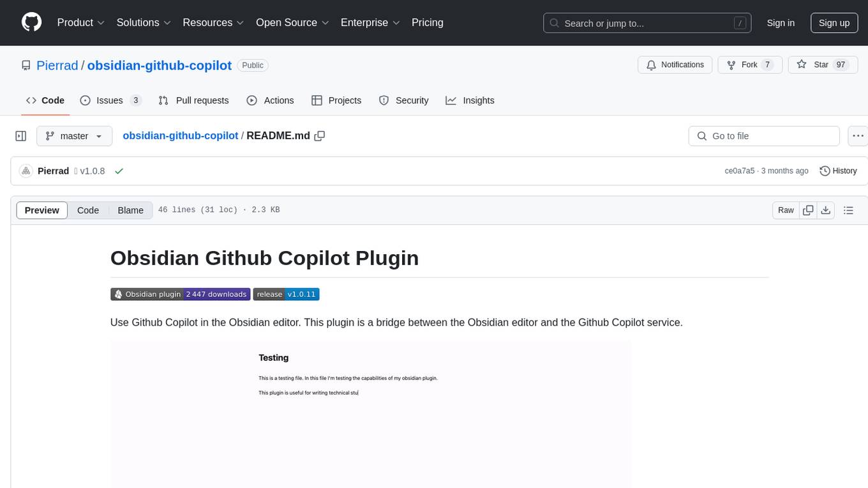Open the Projects tab

(336, 100)
